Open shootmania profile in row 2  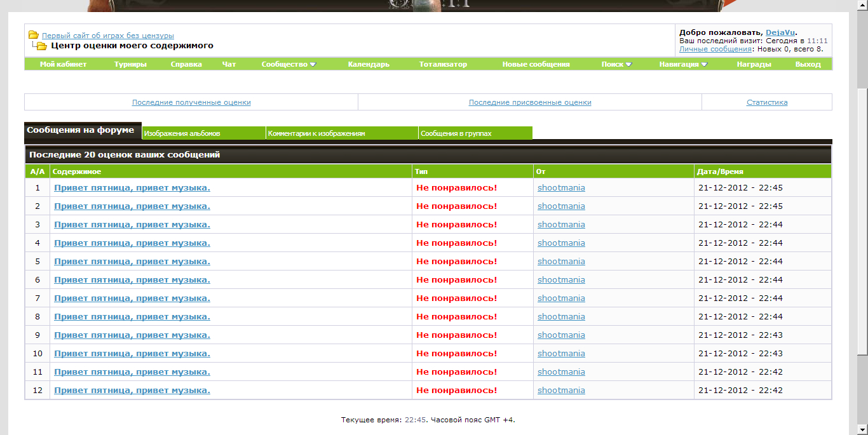[561, 206]
